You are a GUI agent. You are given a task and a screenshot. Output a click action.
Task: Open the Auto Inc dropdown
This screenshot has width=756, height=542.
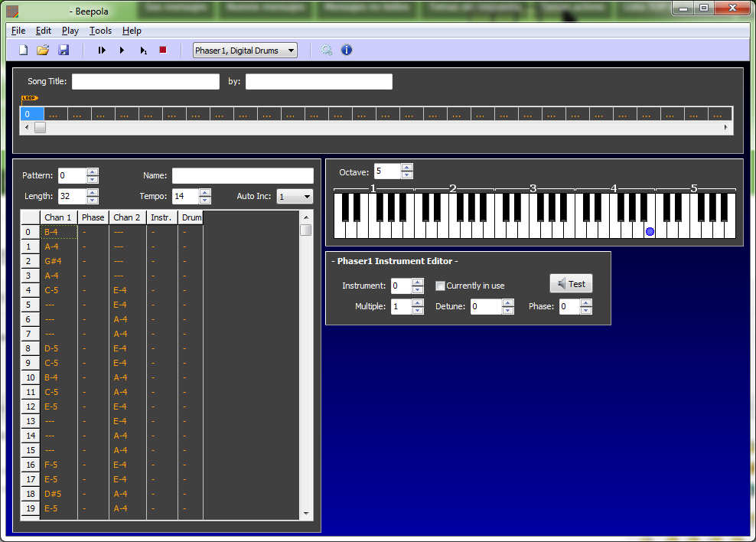point(295,197)
